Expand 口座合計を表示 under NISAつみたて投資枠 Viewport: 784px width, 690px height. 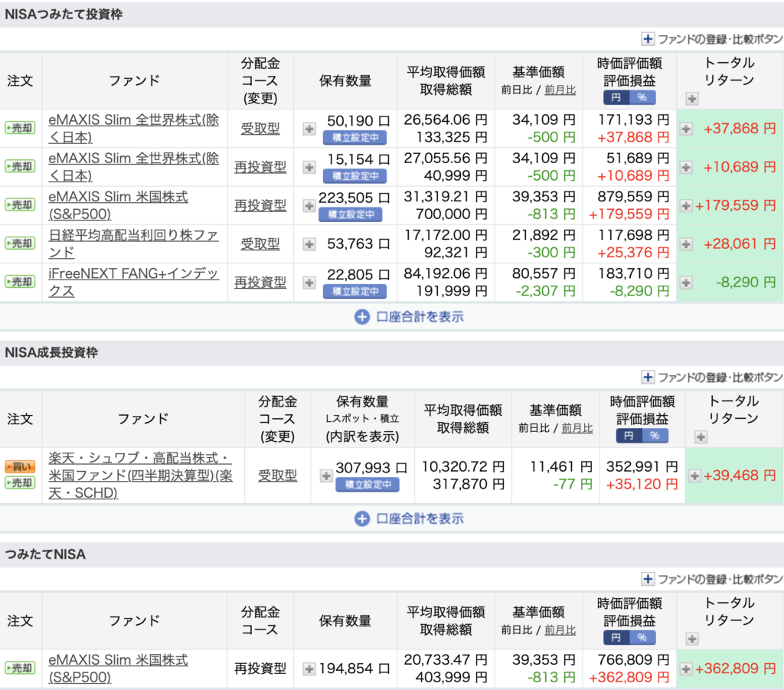[x=409, y=316]
